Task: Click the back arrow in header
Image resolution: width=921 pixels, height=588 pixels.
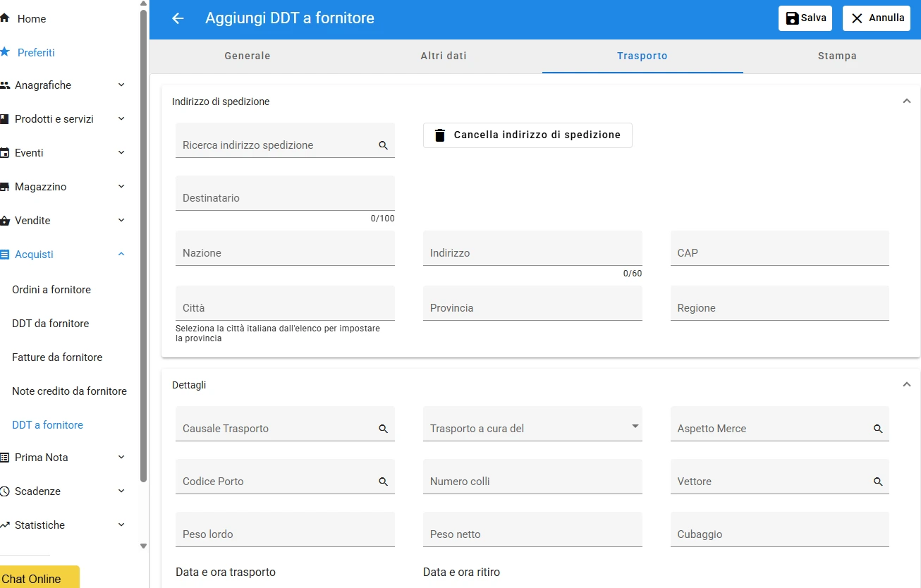Action: point(178,18)
